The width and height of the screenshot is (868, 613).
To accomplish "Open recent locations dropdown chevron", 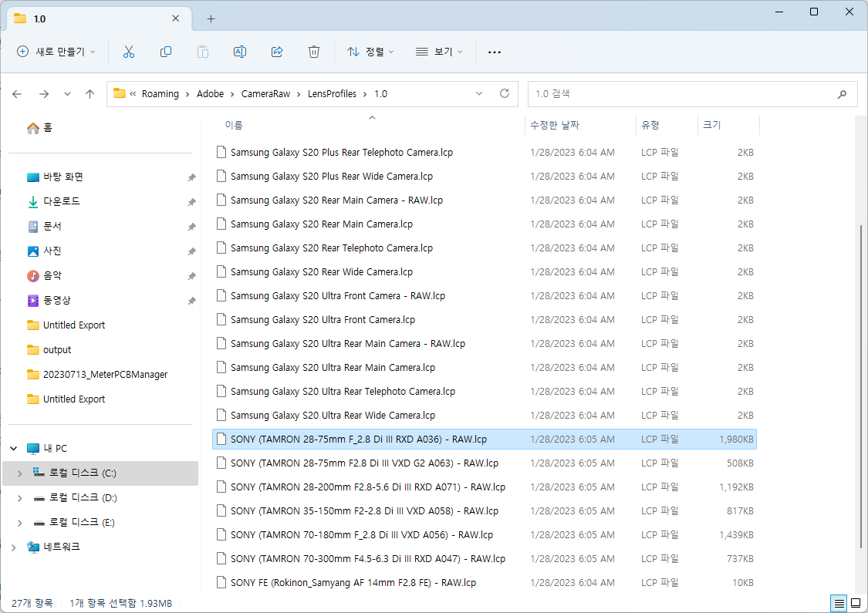I will [67, 94].
